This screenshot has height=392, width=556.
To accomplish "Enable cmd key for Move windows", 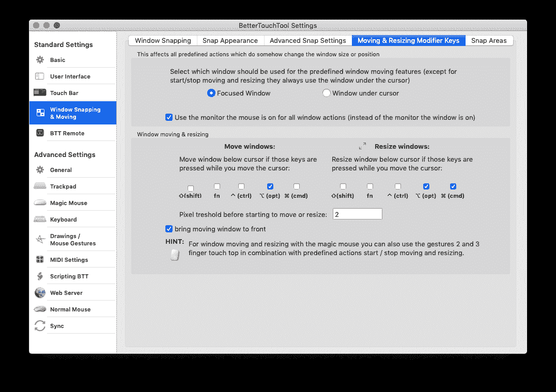I will click(297, 186).
